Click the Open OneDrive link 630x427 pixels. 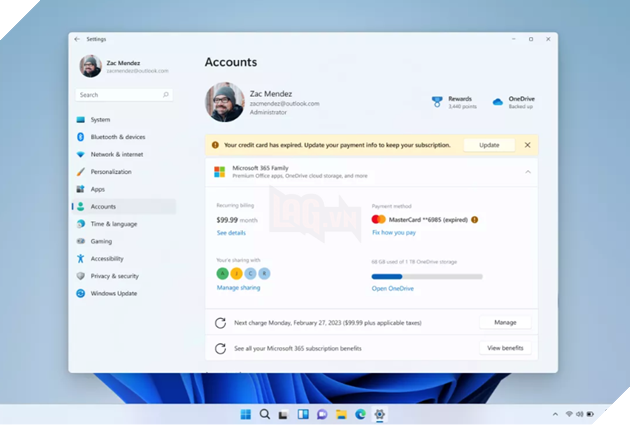point(393,288)
